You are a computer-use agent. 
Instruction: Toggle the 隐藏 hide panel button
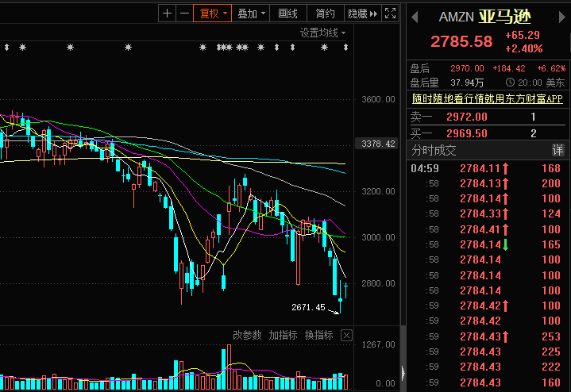[362, 13]
